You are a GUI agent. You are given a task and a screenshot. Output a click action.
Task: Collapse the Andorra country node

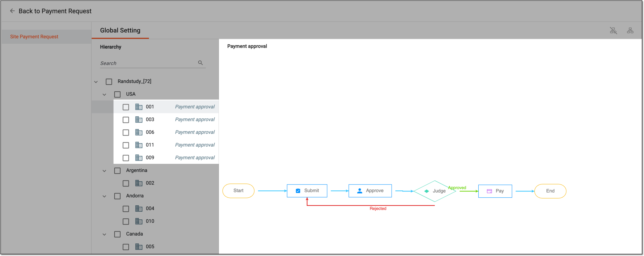pos(104,196)
